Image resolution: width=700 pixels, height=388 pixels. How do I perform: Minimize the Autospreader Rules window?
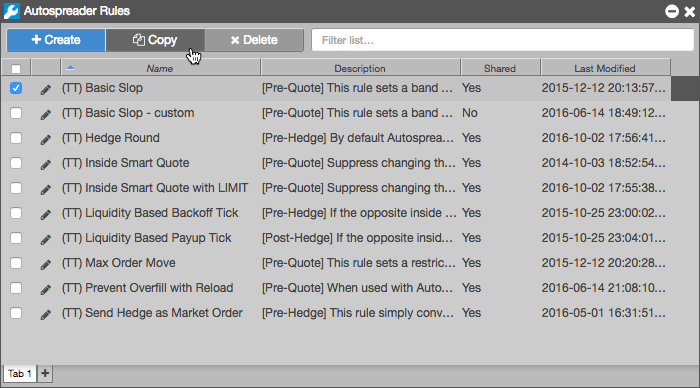[x=672, y=11]
